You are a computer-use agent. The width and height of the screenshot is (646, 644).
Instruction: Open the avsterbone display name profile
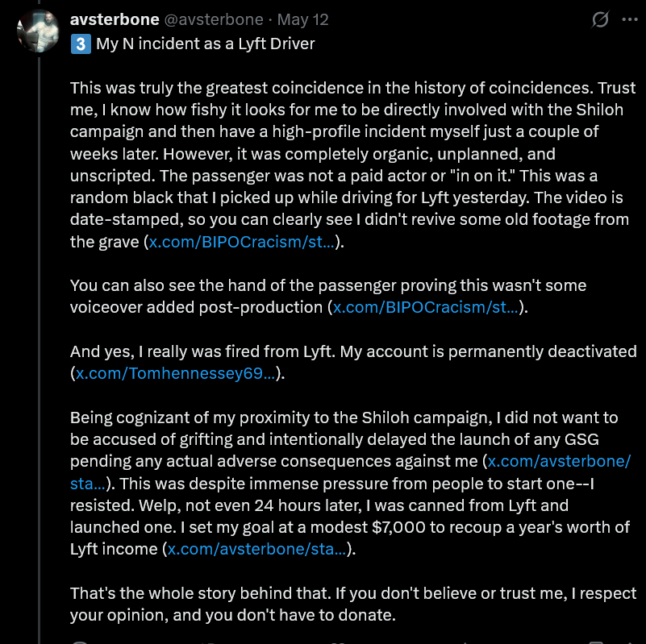[115, 19]
